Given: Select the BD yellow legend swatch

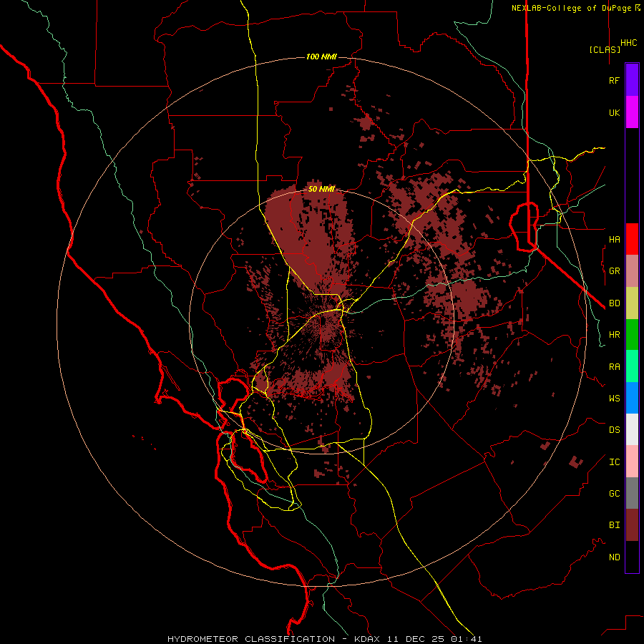Looking at the screenshot, I should (x=632, y=303).
